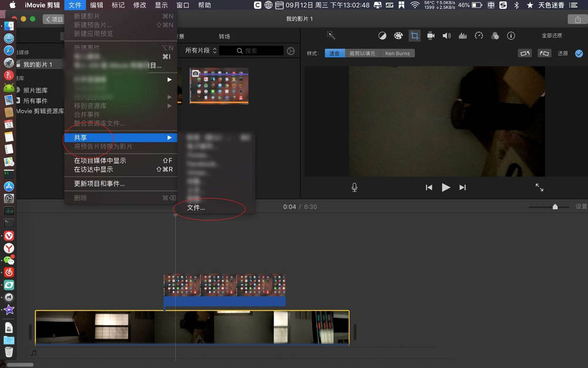
Task: Select the overlay clip in timeline
Action: click(x=225, y=290)
